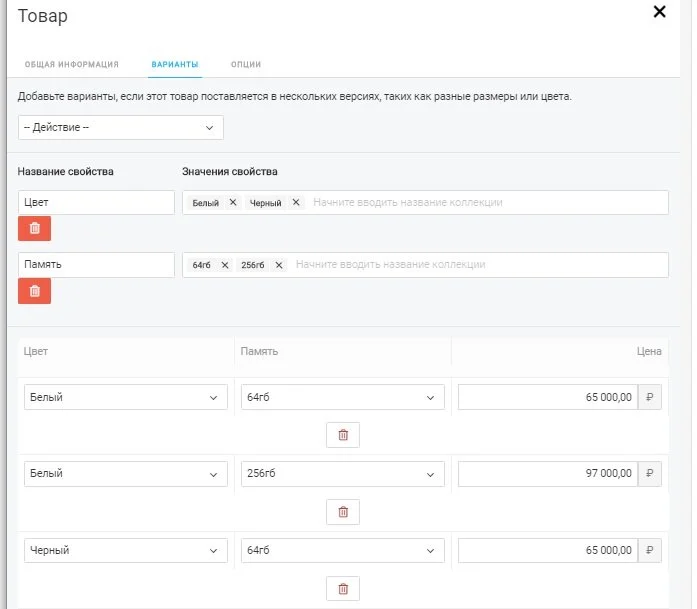
Task: Open the Опции tab
Action: click(x=246, y=64)
